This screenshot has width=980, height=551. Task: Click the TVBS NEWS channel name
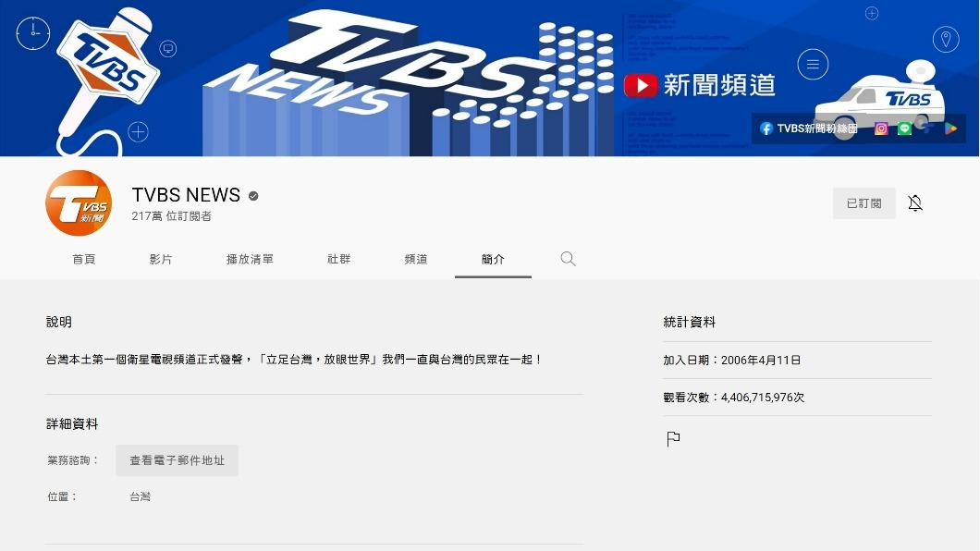[x=186, y=195]
